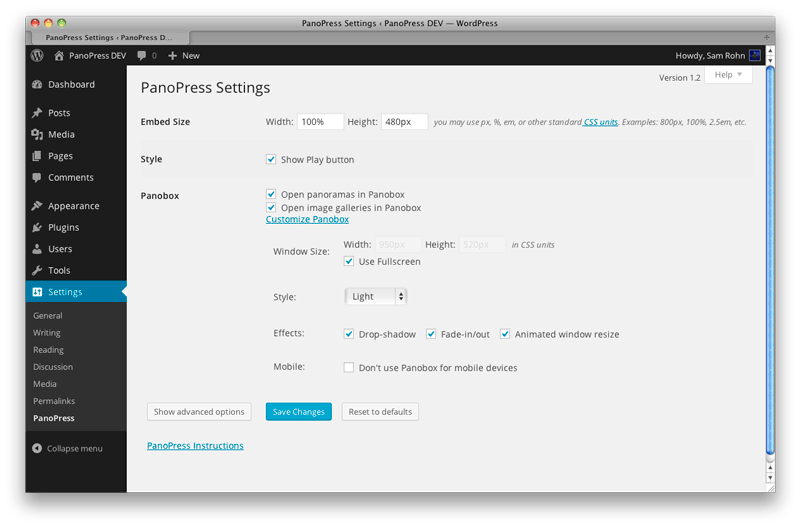Click the Plugins plug icon

click(x=37, y=228)
